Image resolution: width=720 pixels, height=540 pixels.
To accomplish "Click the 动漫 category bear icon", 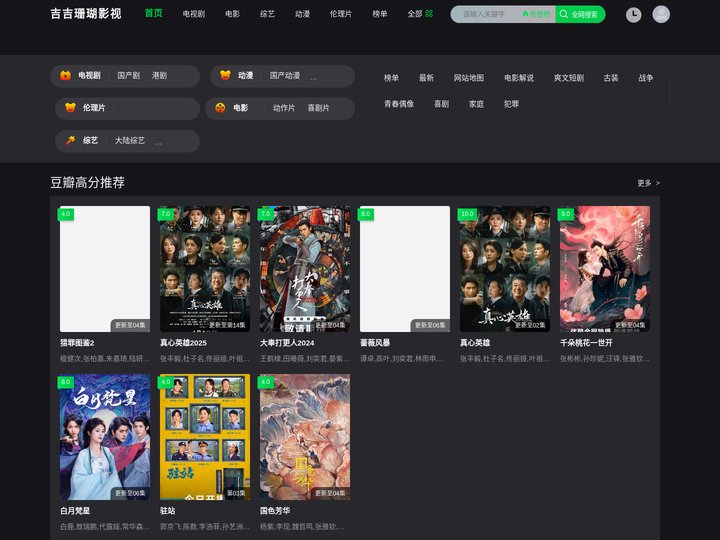I will pyautogui.click(x=225, y=75).
